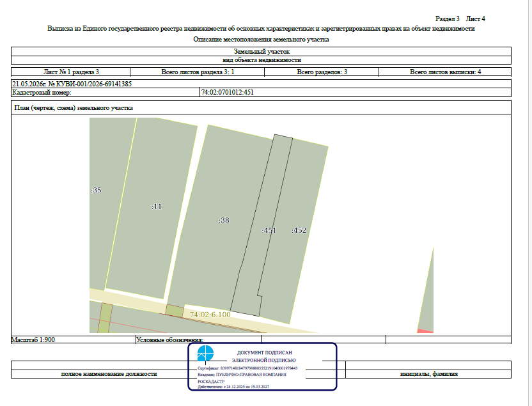Click the 'Лист № 1 раздела 3' cell

point(71,72)
